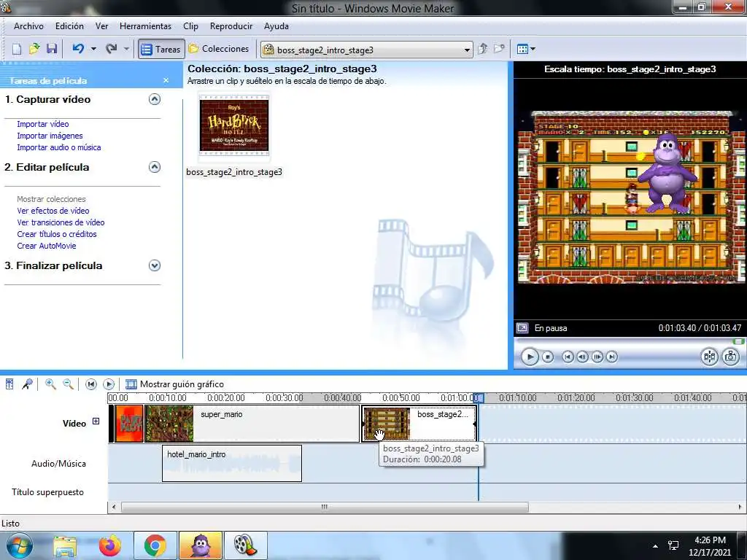This screenshot has height=560, width=747.
Task: Click the Open Project folder icon
Action: [34, 49]
